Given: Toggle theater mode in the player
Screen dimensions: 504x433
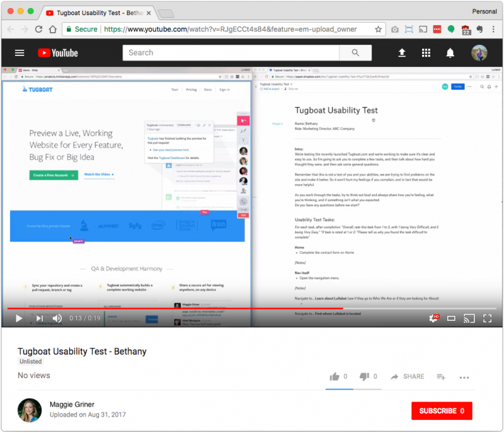Looking at the screenshot, I should (450, 318).
